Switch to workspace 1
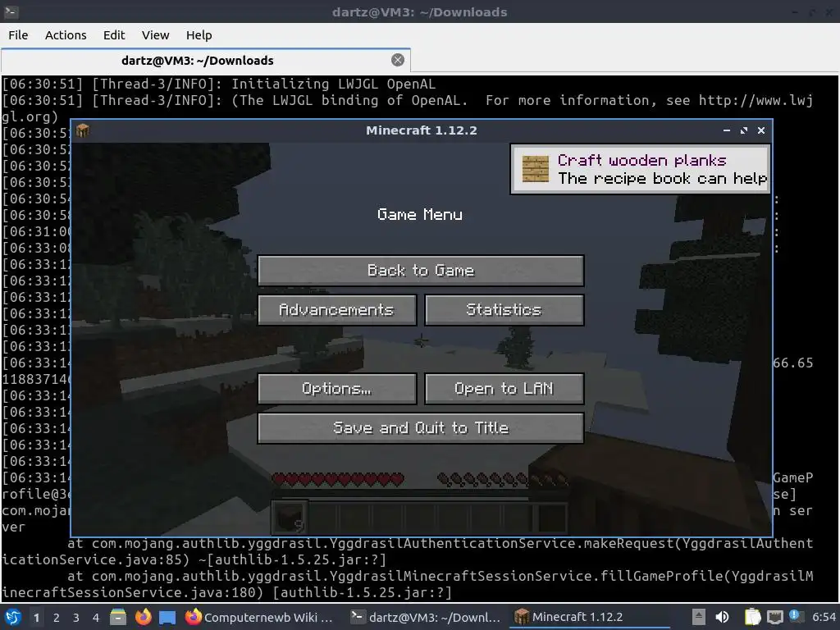 coord(36,618)
